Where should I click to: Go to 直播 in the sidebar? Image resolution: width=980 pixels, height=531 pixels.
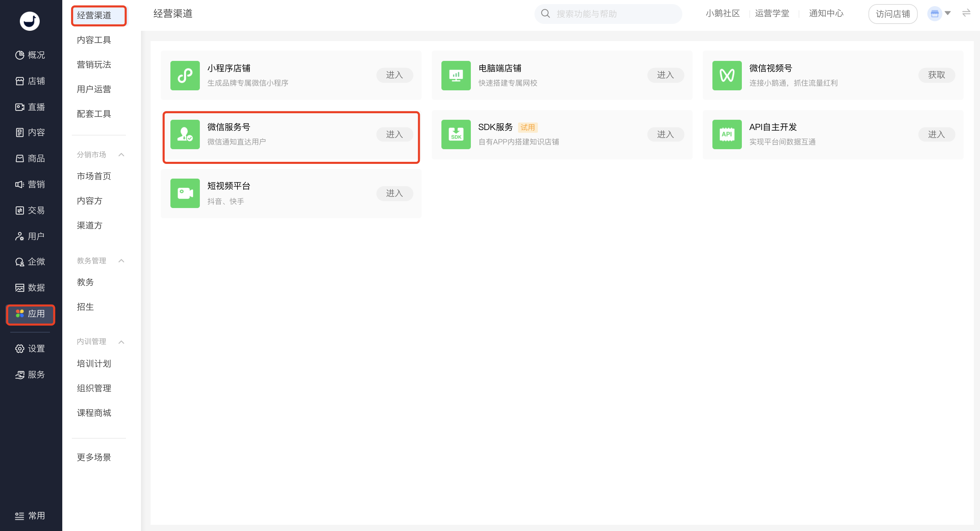(30, 107)
